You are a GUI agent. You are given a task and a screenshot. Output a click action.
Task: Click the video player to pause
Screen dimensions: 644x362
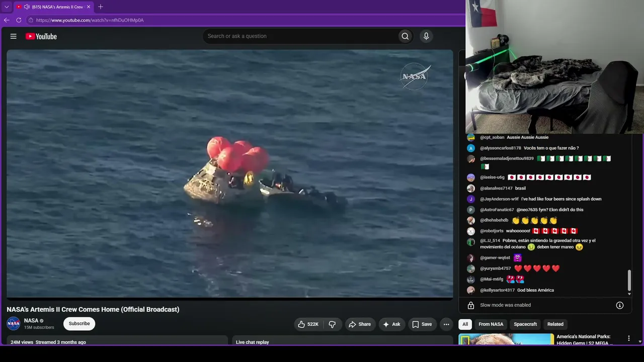click(230, 173)
